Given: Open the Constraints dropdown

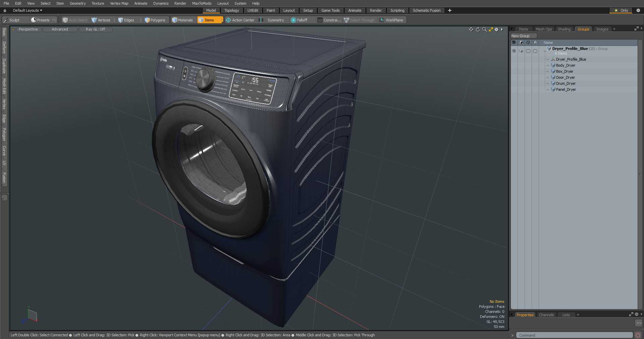Looking at the screenshot, I should 329,20.
